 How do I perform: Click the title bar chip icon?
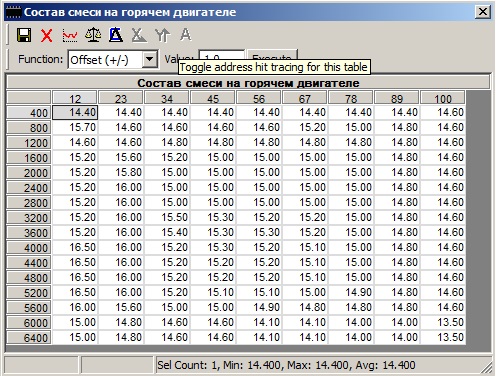point(13,12)
